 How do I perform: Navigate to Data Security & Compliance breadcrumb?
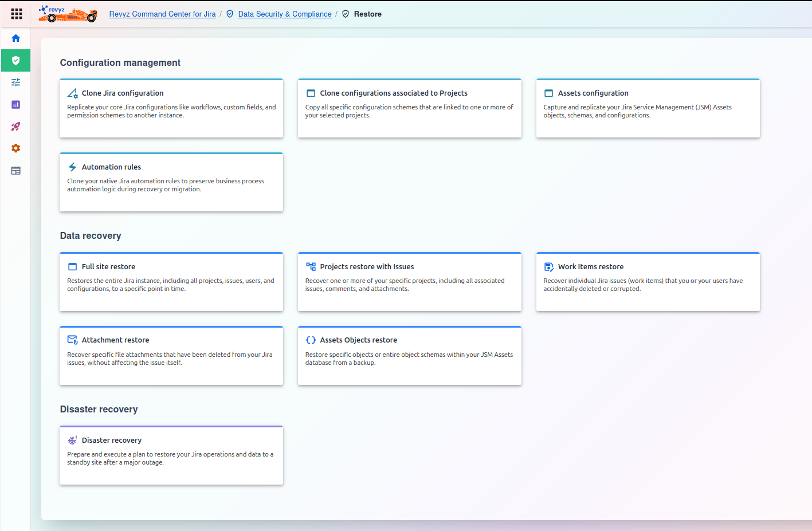point(284,14)
